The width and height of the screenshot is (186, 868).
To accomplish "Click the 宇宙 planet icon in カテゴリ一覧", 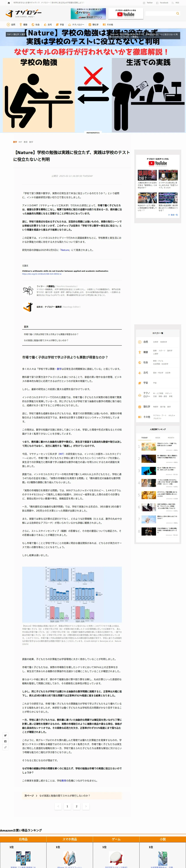I will [140, 383].
